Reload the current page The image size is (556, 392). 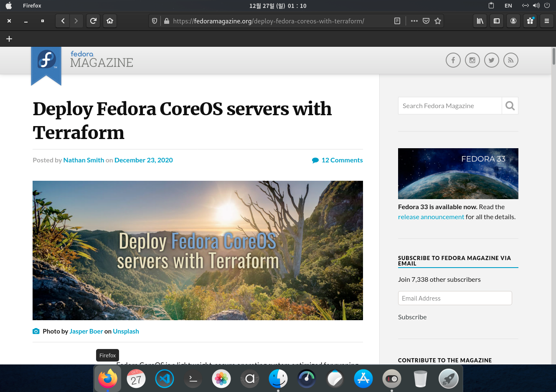pyautogui.click(x=93, y=21)
